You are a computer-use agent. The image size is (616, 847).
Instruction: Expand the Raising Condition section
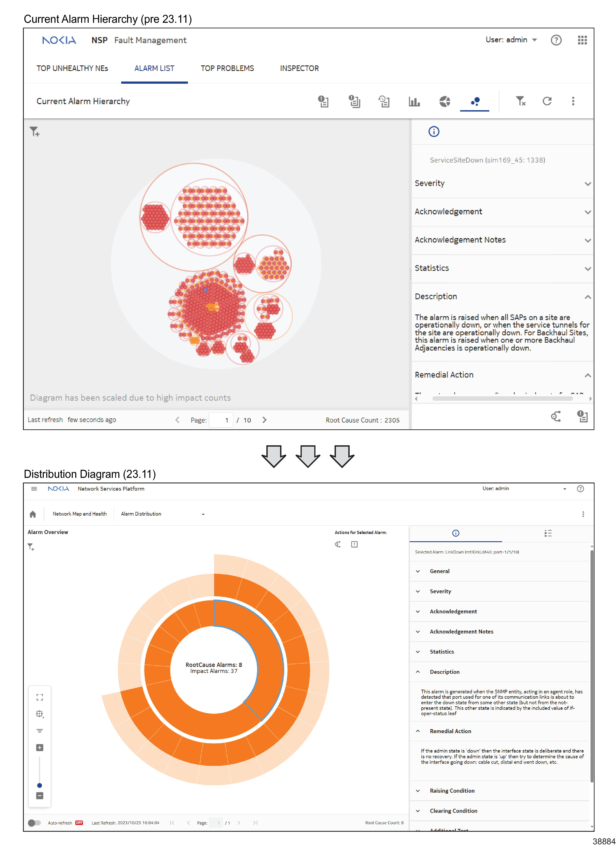[500, 791]
